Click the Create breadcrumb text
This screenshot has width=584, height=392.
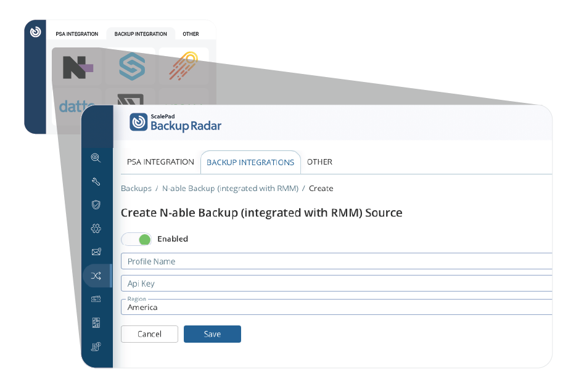tap(321, 189)
